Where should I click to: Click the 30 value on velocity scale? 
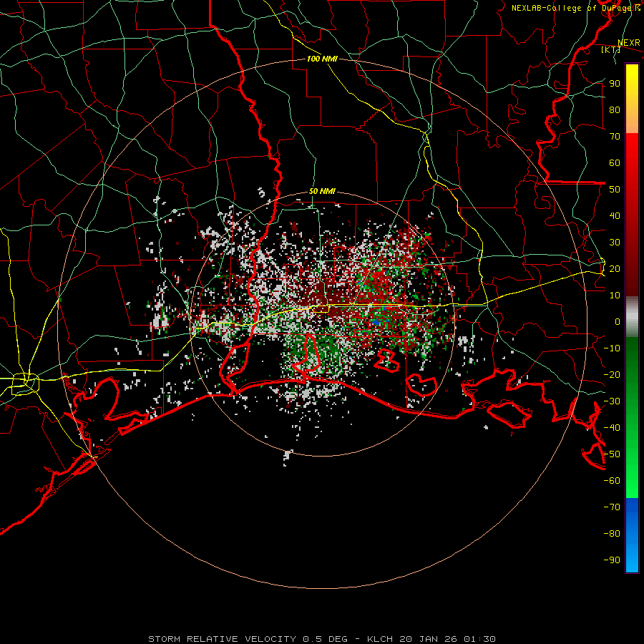tap(615, 243)
